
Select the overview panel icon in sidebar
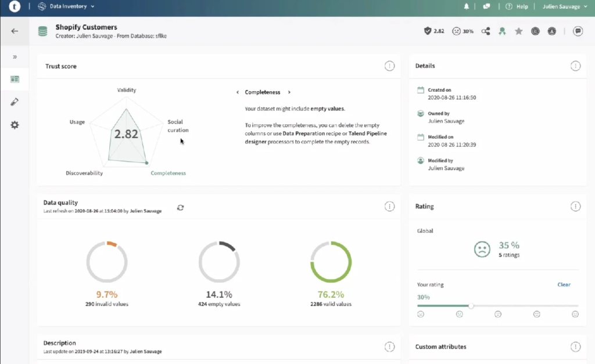[15, 80]
